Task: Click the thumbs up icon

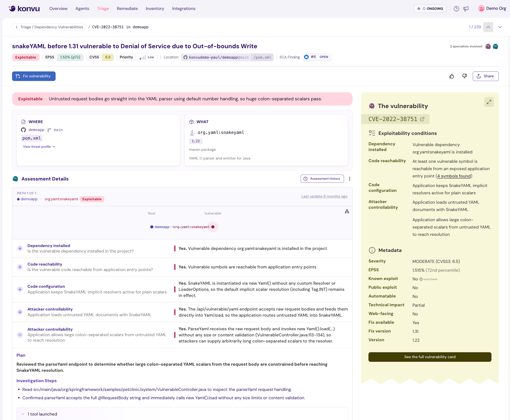Action: point(452,76)
